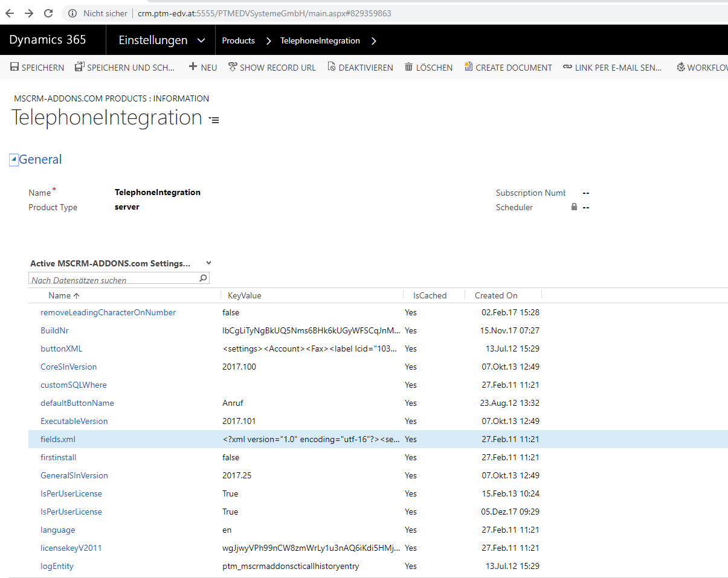The height and width of the screenshot is (578, 728).
Task: Click the Speichern save icon
Action: 15,67
